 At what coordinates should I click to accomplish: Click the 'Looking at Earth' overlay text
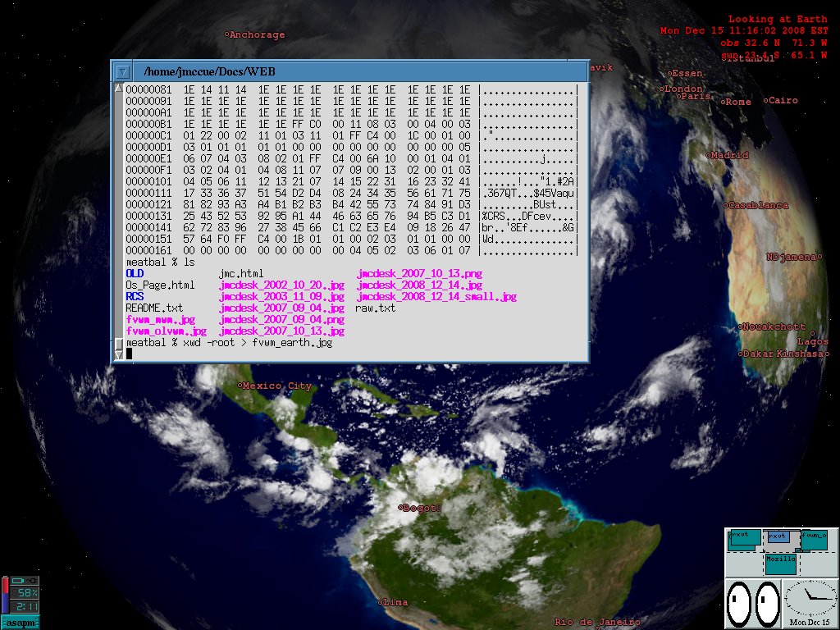coord(778,20)
